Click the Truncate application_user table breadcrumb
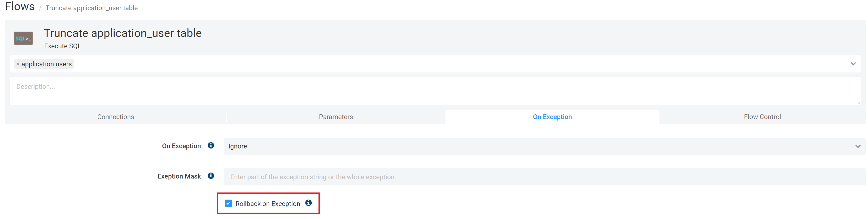Viewport: 868px width, 219px height. (91, 7)
